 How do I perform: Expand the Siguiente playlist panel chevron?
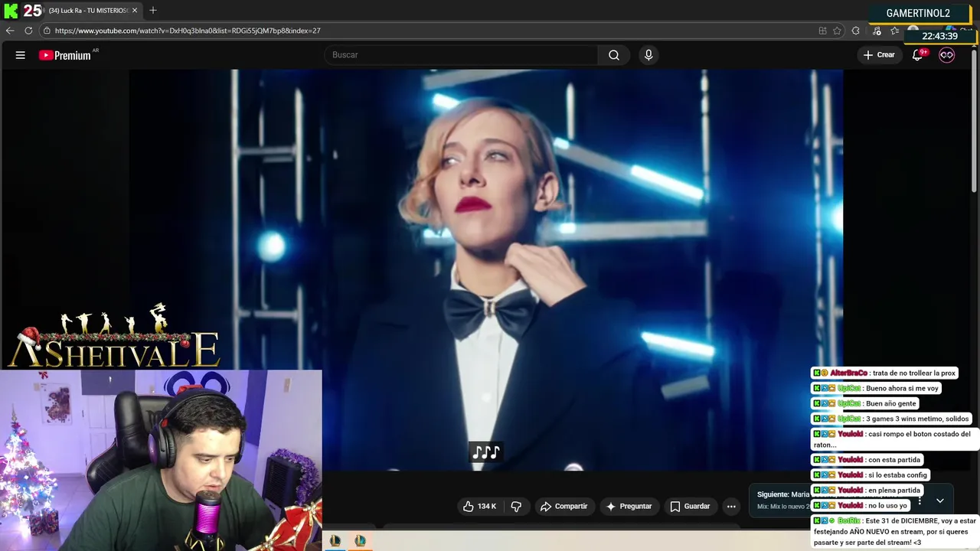pyautogui.click(x=940, y=500)
